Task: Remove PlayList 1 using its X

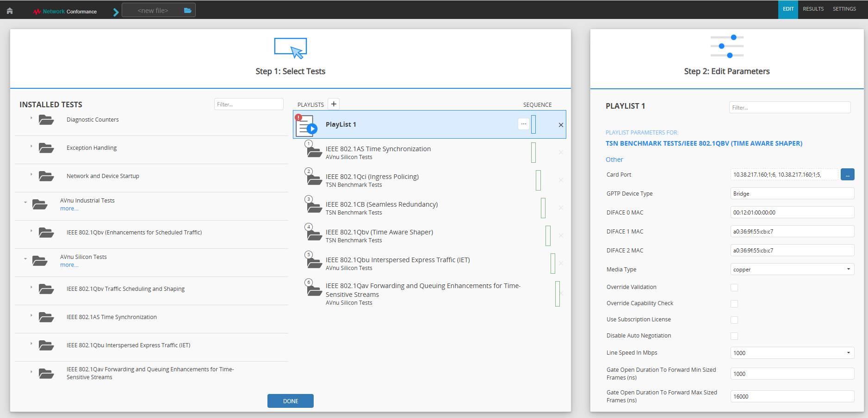Action: point(561,125)
